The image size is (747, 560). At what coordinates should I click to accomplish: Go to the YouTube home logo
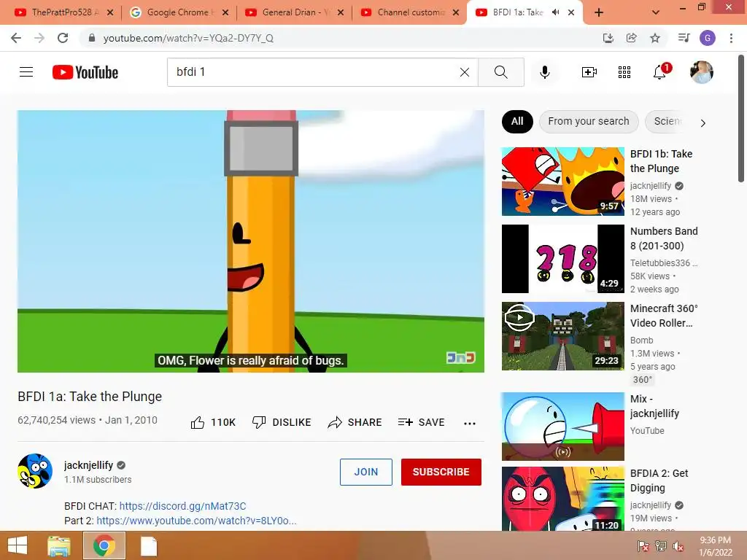tap(85, 72)
